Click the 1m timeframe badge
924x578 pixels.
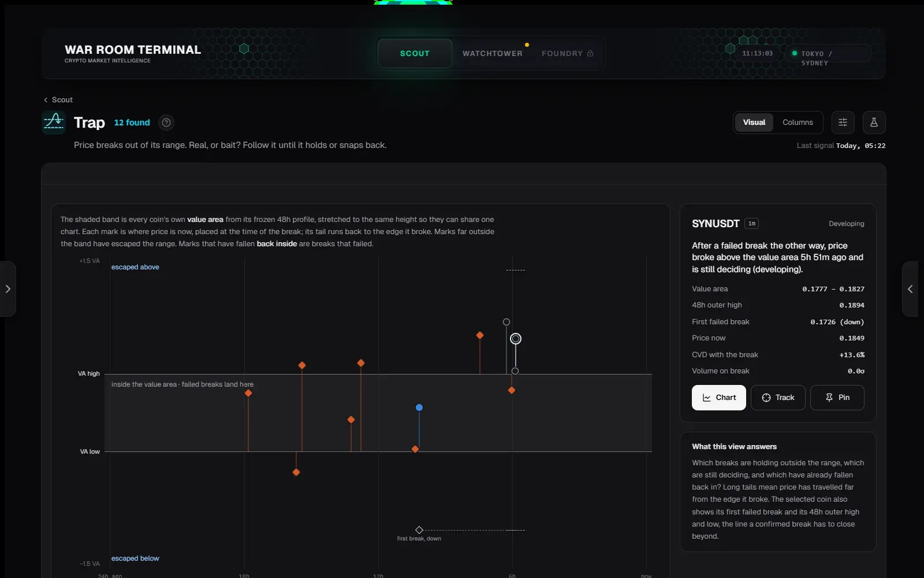click(x=751, y=224)
